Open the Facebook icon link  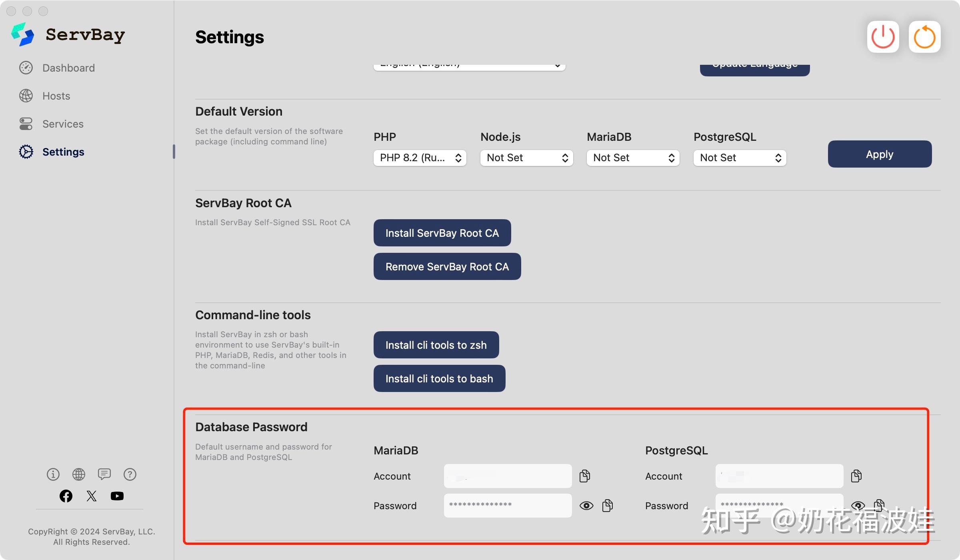66,496
